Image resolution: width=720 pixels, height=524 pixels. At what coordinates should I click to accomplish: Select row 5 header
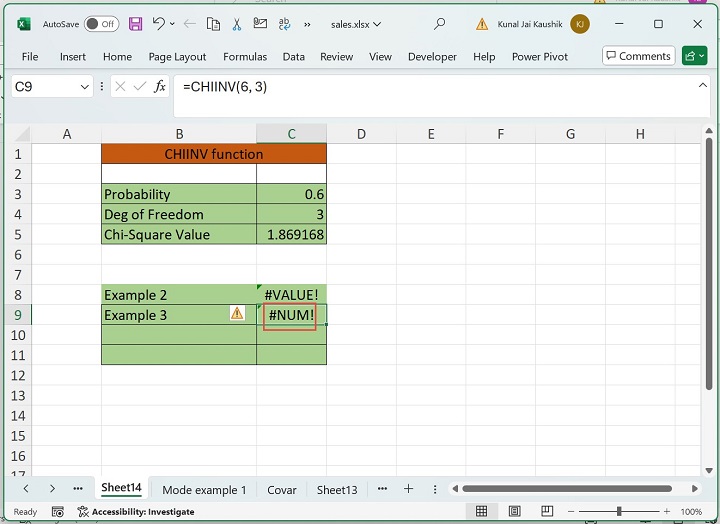[18, 234]
